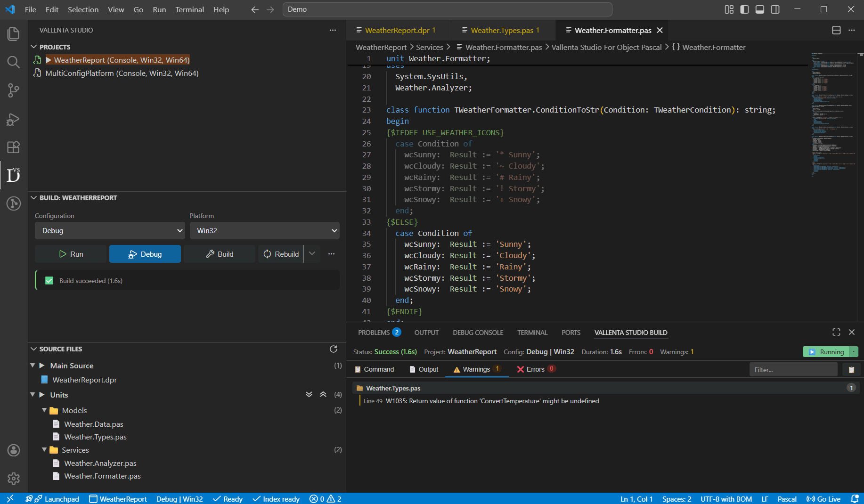Screen dimensions: 864x504
Task: Split the editor right
Action: click(836, 30)
